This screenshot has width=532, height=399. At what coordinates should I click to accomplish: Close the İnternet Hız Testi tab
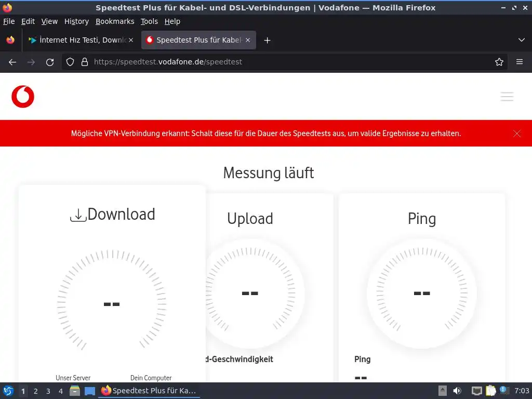(x=131, y=40)
